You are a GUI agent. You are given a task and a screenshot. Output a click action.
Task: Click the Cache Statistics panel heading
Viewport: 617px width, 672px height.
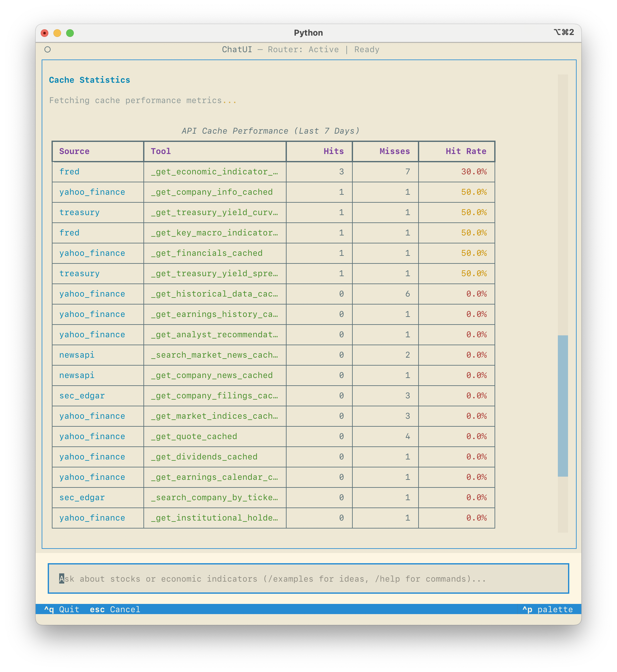pos(89,80)
